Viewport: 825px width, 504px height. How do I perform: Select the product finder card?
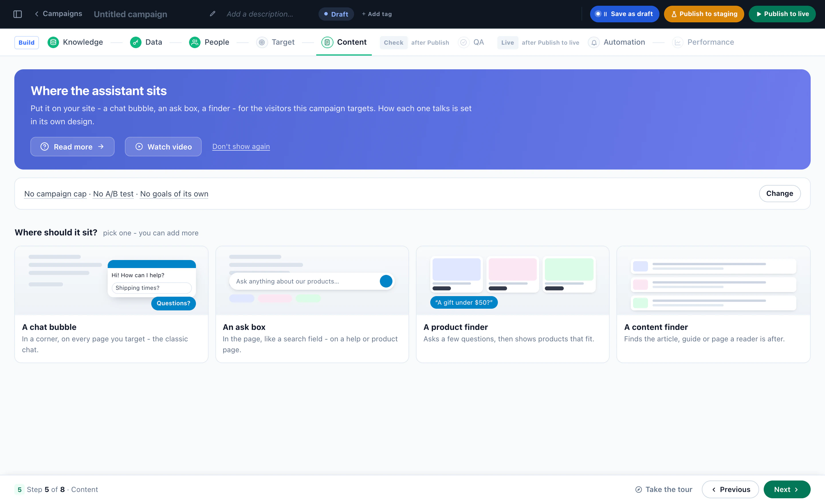pos(512,304)
